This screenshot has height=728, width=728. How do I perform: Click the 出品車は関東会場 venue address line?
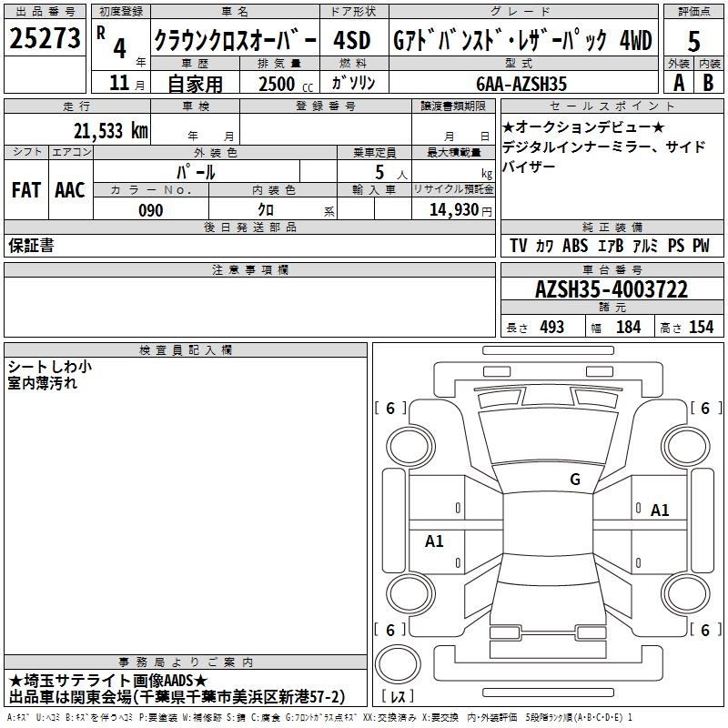(177, 697)
